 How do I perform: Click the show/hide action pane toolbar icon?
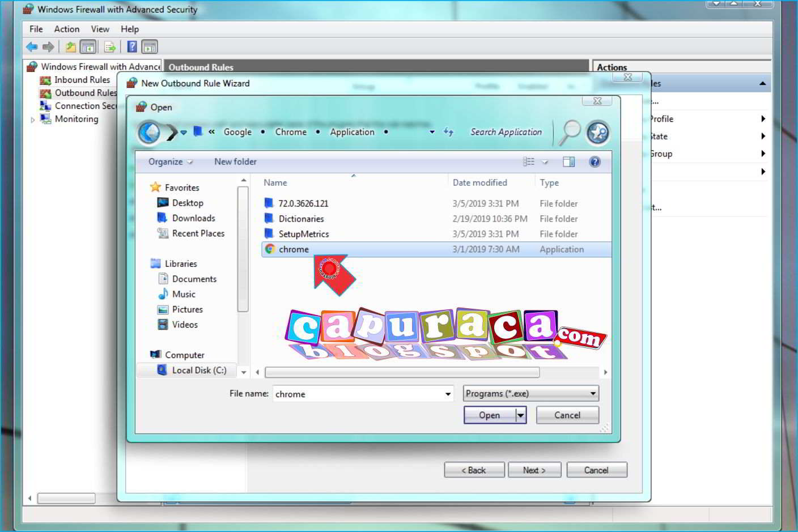click(x=150, y=47)
